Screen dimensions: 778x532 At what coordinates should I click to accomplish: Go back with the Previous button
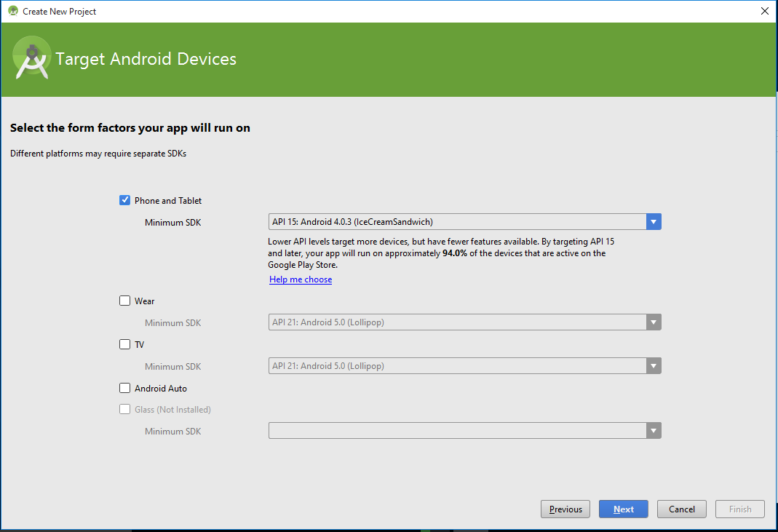pos(565,509)
